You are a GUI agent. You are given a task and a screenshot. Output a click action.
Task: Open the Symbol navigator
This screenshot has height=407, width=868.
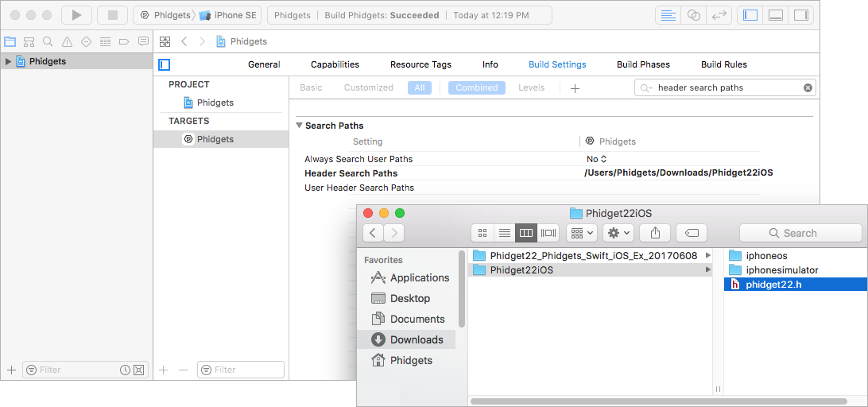click(29, 41)
